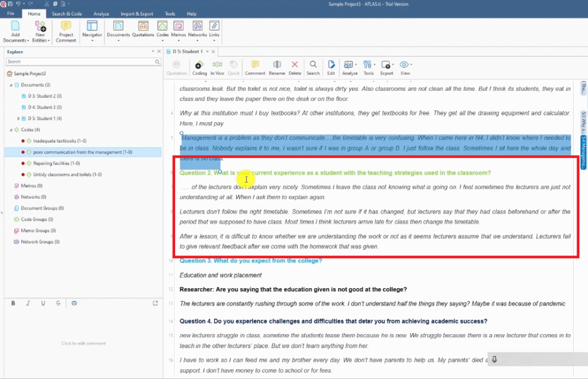Apply In Vivo coding to the selection

tap(217, 67)
